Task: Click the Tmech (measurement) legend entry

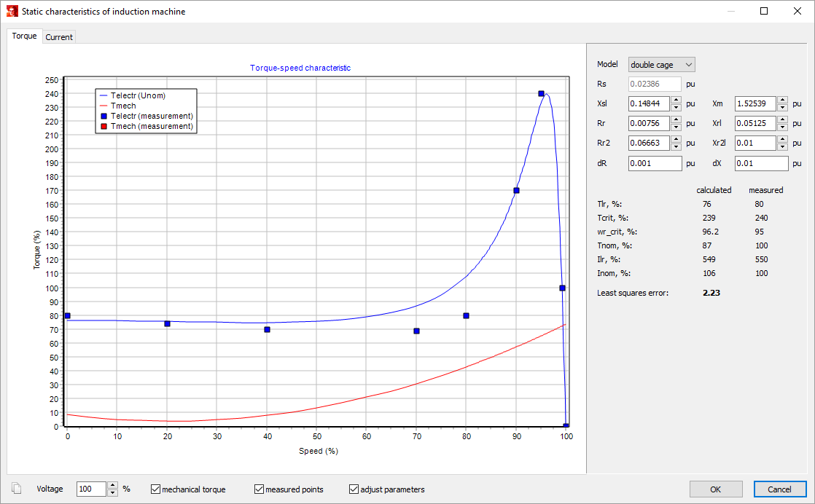Action: click(147, 126)
